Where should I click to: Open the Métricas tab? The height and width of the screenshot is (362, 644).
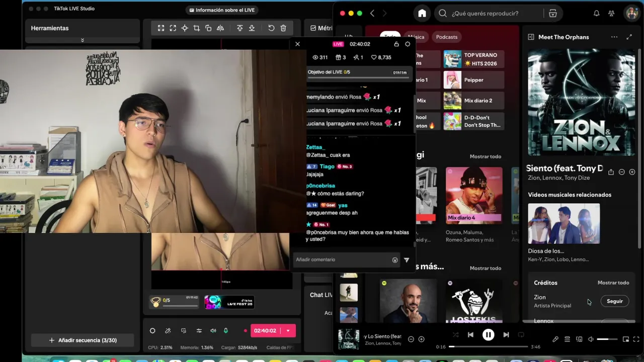coord(321,28)
